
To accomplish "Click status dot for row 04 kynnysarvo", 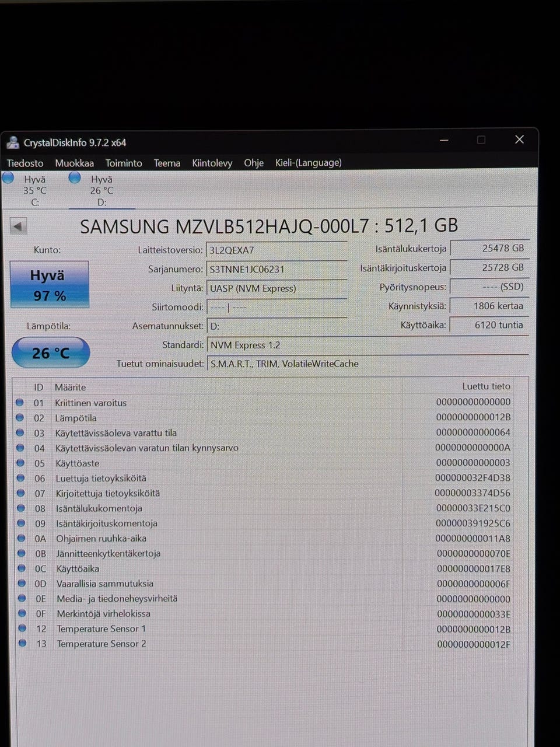I will (20, 448).
